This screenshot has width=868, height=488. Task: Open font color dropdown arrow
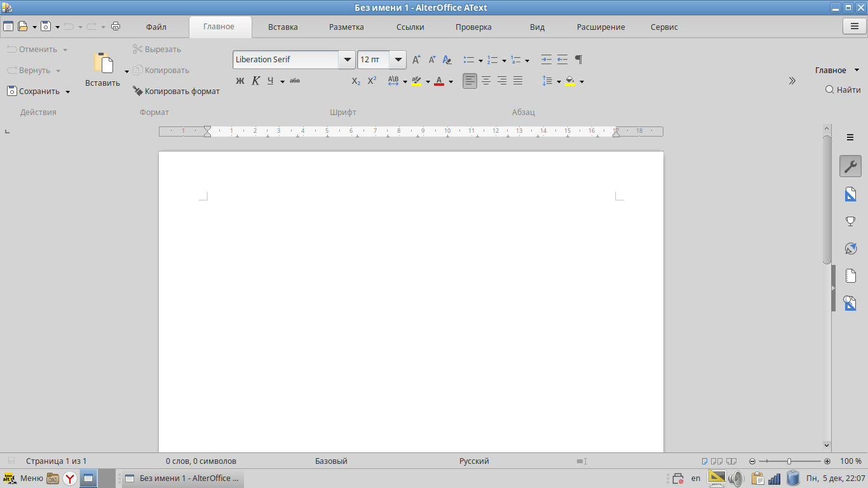pos(451,81)
